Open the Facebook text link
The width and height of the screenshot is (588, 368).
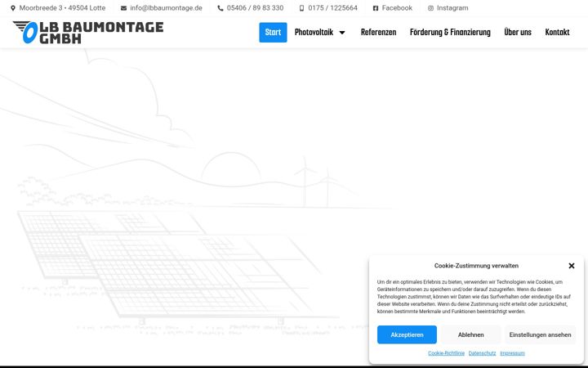click(x=397, y=8)
